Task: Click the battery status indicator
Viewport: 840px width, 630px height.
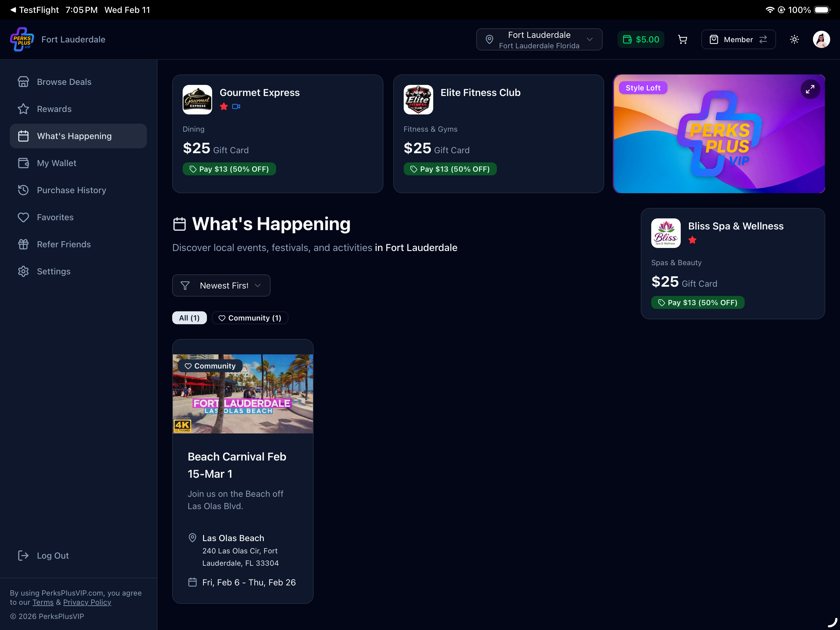Action: (x=822, y=10)
